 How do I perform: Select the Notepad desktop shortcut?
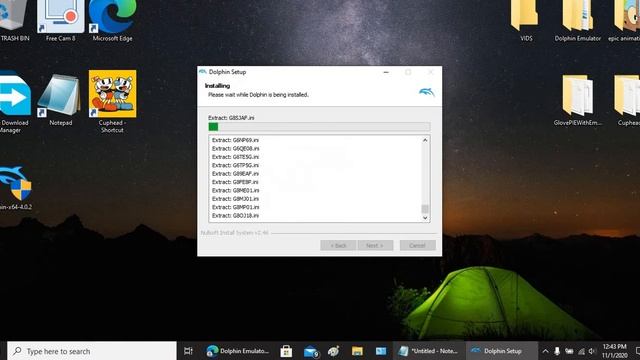coord(60,100)
